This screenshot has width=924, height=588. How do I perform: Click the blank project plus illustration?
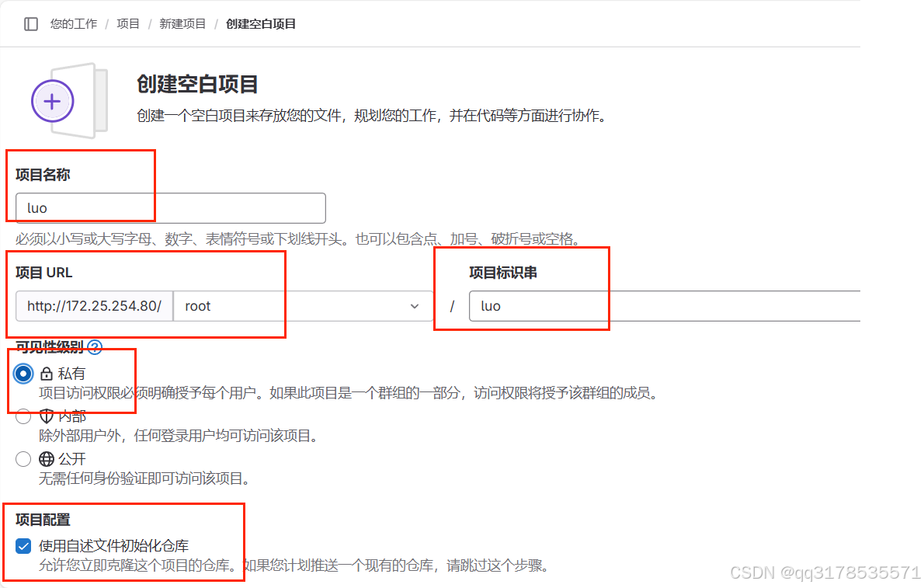pyautogui.click(x=69, y=101)
